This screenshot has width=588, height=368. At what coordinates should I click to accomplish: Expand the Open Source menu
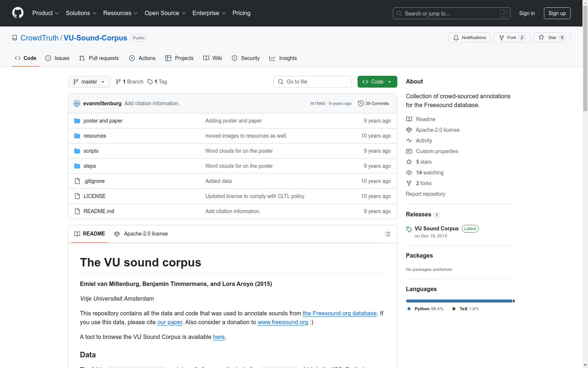165,13
